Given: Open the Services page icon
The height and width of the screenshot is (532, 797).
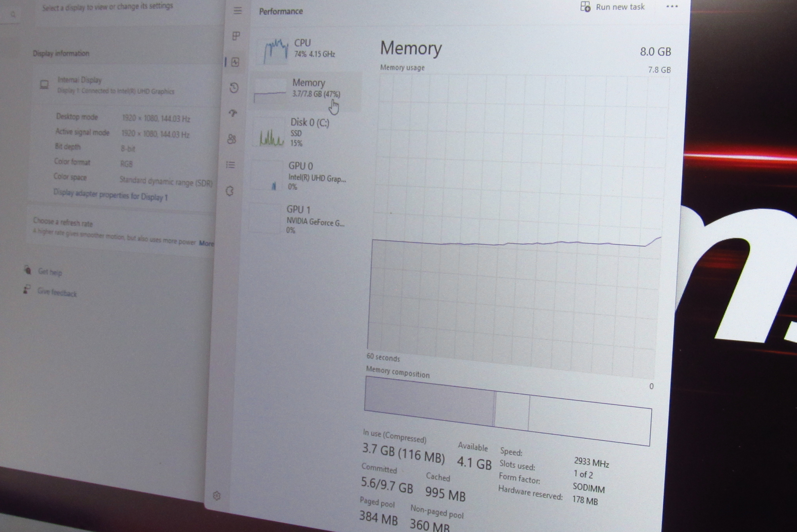Looking at the screenshot, I should click(x=230, y=191).
